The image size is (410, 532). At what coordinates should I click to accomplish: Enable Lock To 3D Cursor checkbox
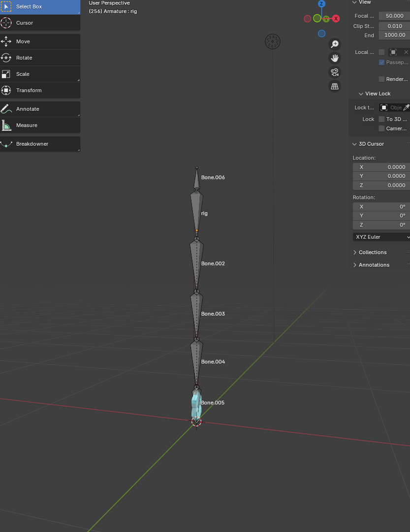pyautogui.click(x=381, y=119)
